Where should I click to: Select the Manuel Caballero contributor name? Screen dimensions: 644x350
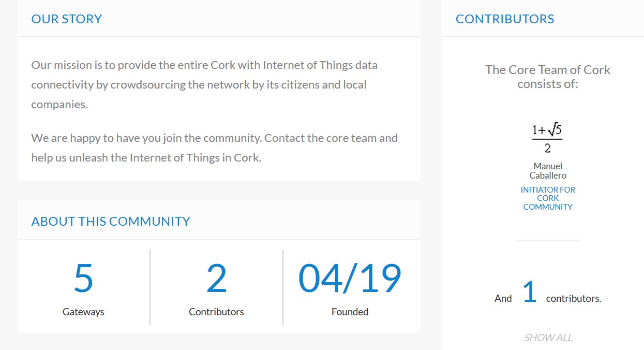tap(548, 171)
